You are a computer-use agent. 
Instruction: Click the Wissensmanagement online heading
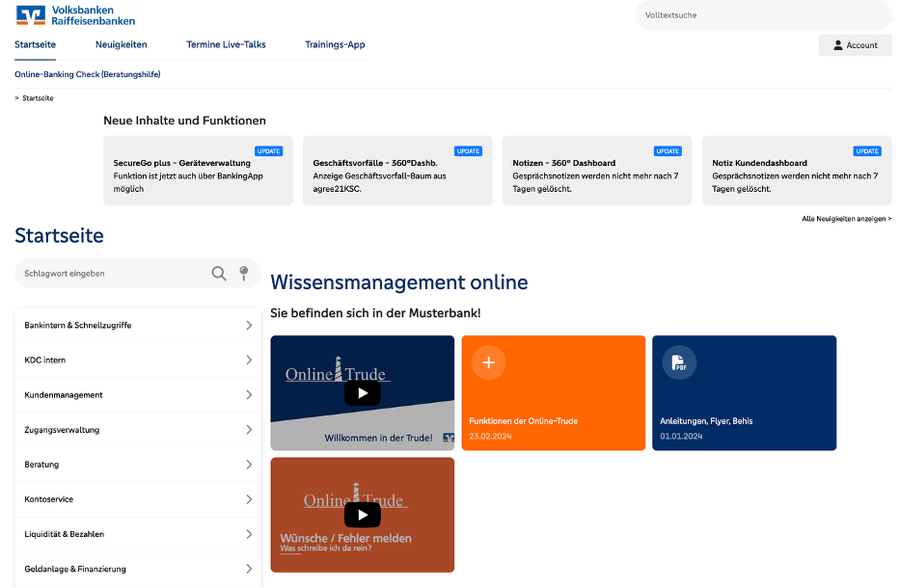pos(399,282)
